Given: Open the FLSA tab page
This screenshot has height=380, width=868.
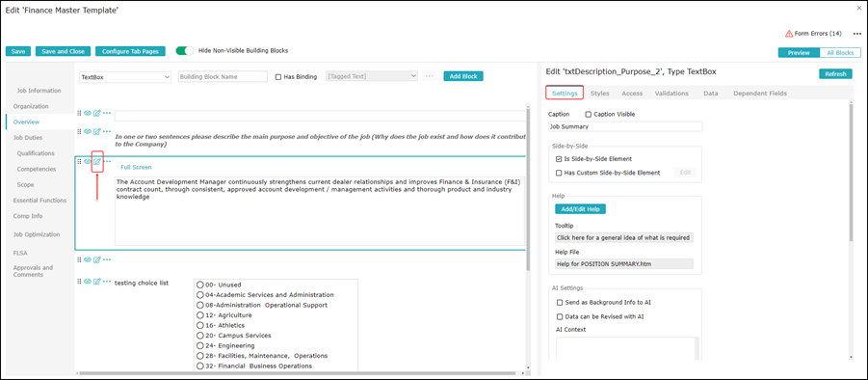Looking at the screenshot, I should tap(20, 253).
